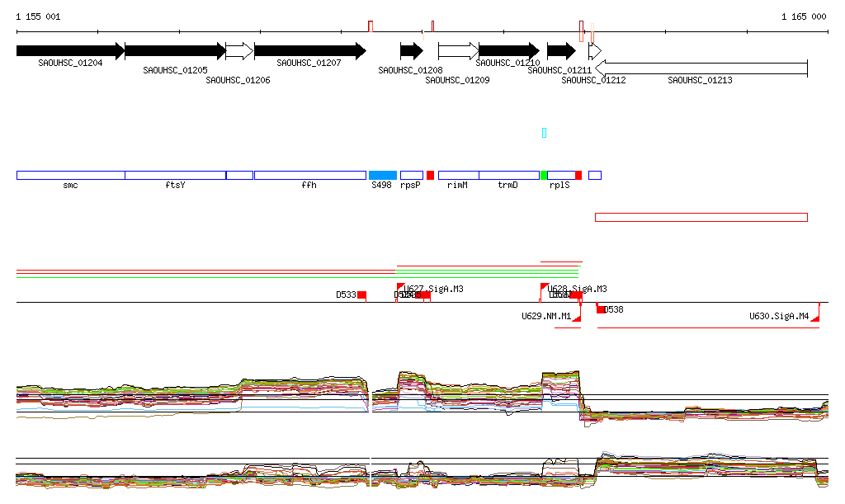This screenshot has width=845, height=504.
Task: Select the SAOUHSC_01210 black gene arrow
Action: pyautogui.click(x=509, y=51)
